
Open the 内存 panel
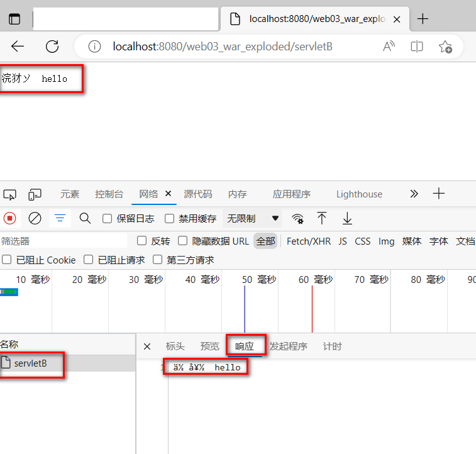coord(238,194)
